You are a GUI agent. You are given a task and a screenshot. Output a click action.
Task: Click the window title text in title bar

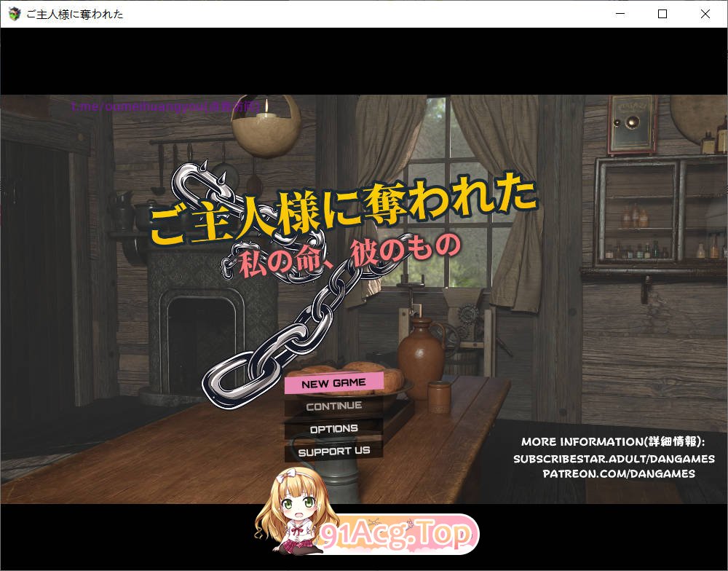coord(75,15)
